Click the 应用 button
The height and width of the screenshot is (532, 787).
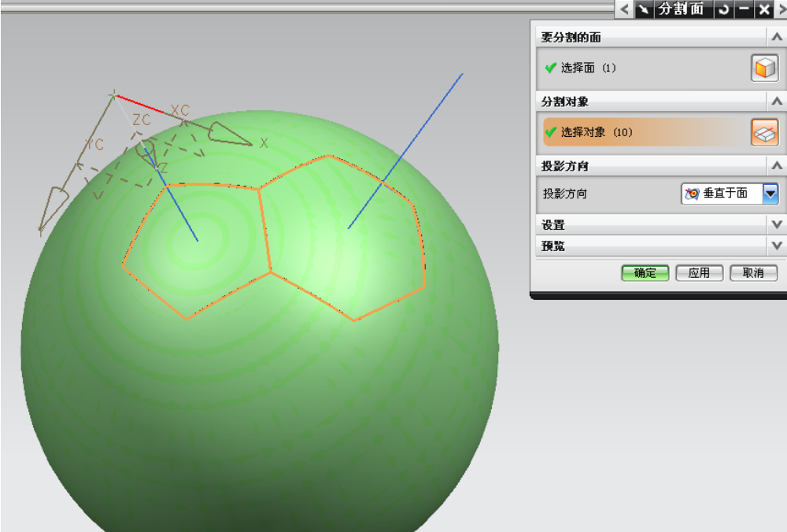click(699, 273)
